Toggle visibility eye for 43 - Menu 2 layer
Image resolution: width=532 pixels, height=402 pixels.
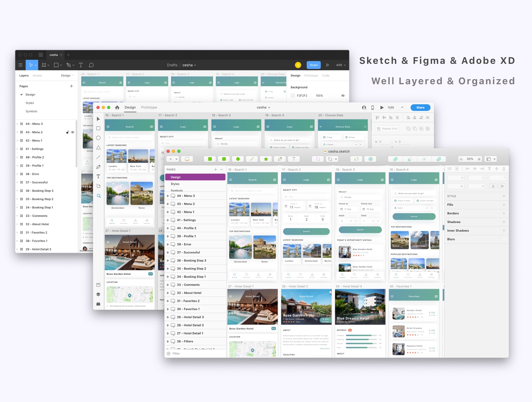(x=73, y=132)
